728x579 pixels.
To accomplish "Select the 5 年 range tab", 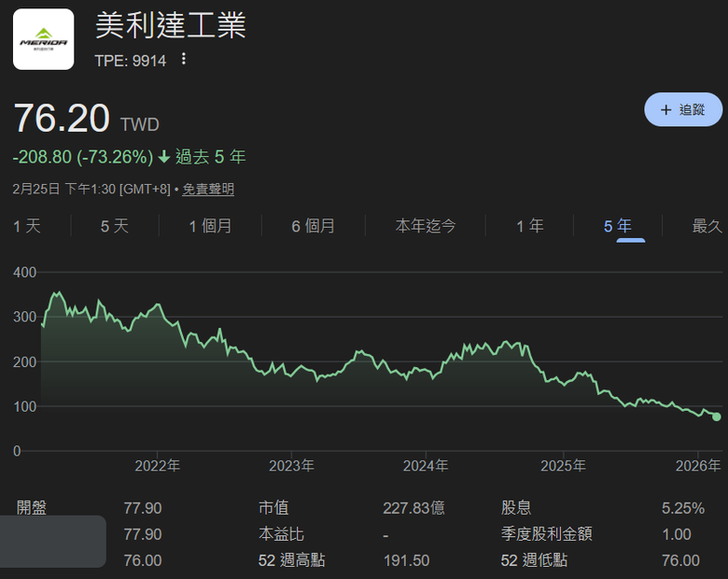I will pyautogui.click(x=618, y=226).
